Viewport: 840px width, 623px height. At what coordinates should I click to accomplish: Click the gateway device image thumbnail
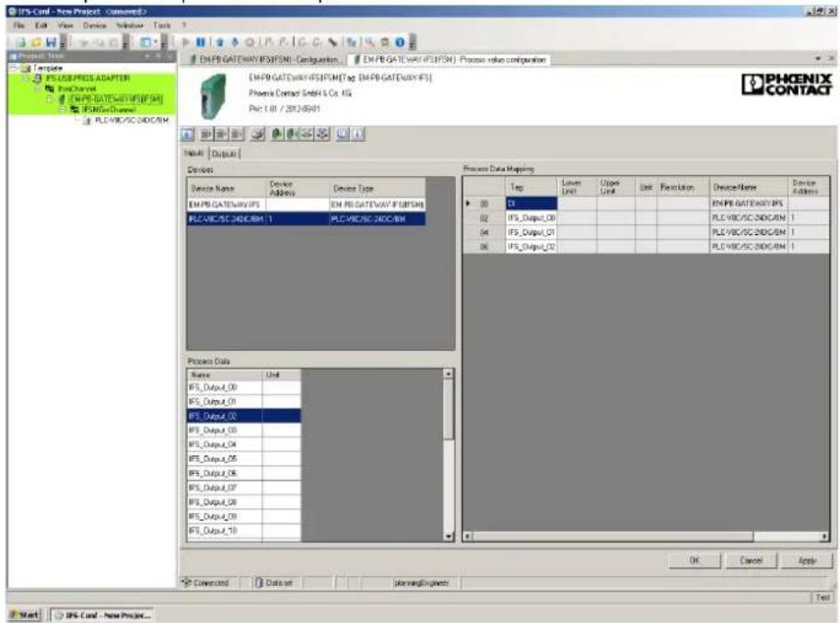tap(213, 97)
